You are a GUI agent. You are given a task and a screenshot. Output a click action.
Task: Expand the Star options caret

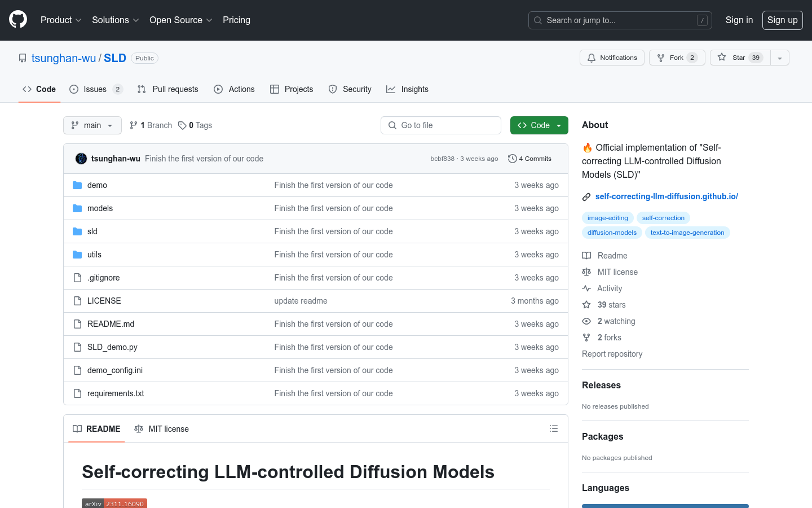point(779,57)
